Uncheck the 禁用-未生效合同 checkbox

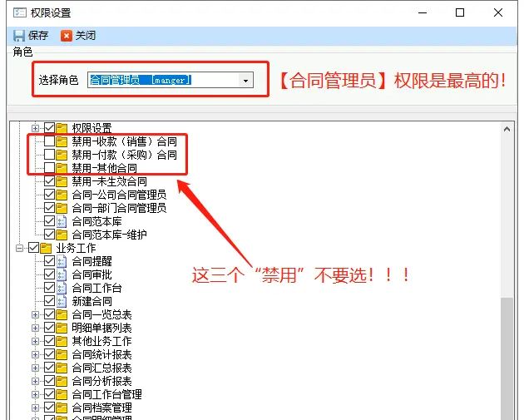pos(49,181)
